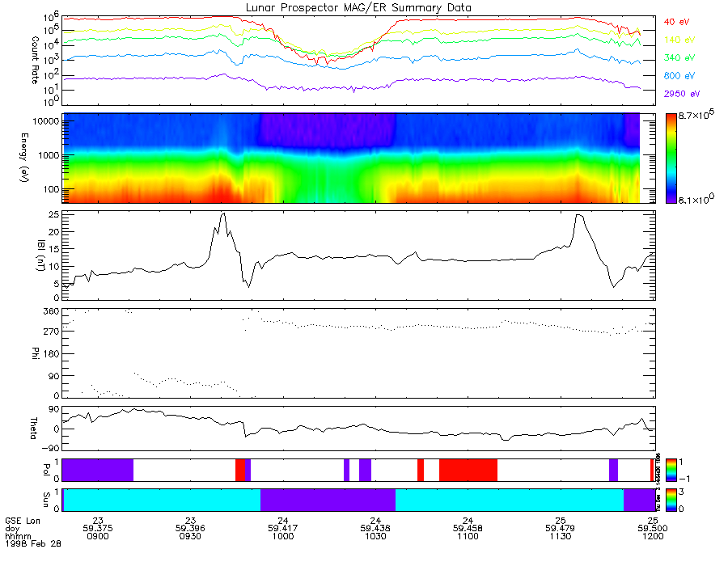Click the "1000" time tick label
This screenshot has height=566, width=728.
(283, 536)
